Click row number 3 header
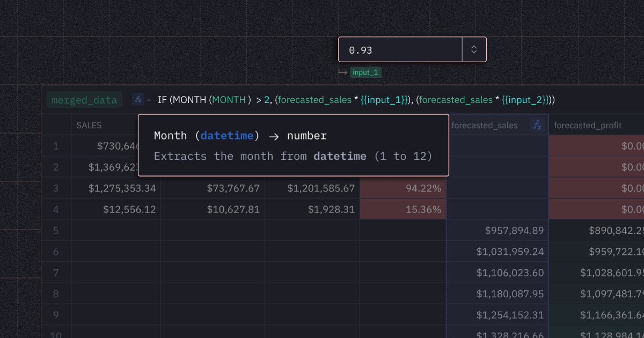The width and height of the screenshot is (644, 338). 56,188
